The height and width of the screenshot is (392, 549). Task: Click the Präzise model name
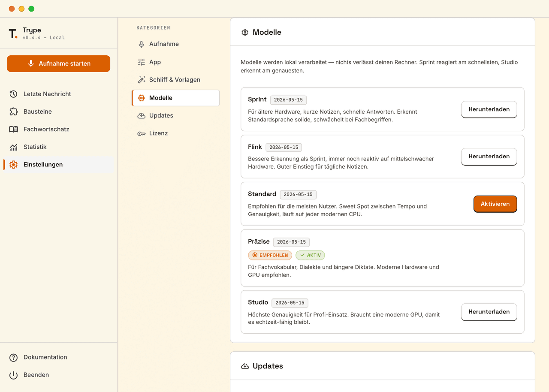(x=259, y=241)
